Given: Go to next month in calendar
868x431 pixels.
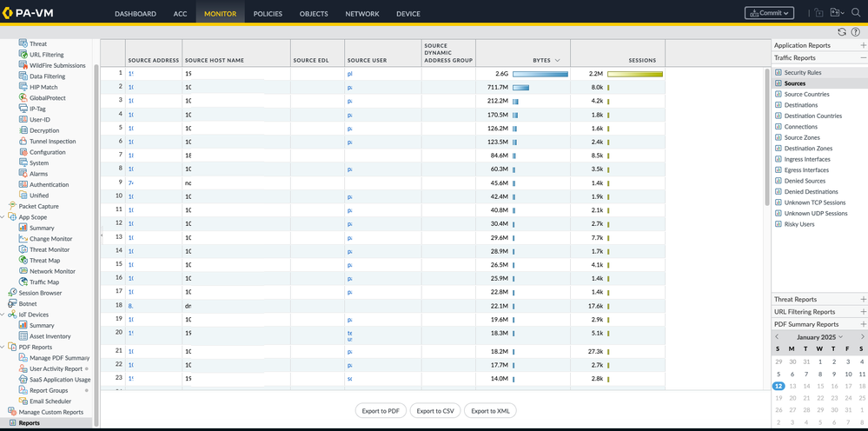Looking at the screenshot, I should [863, 337].
